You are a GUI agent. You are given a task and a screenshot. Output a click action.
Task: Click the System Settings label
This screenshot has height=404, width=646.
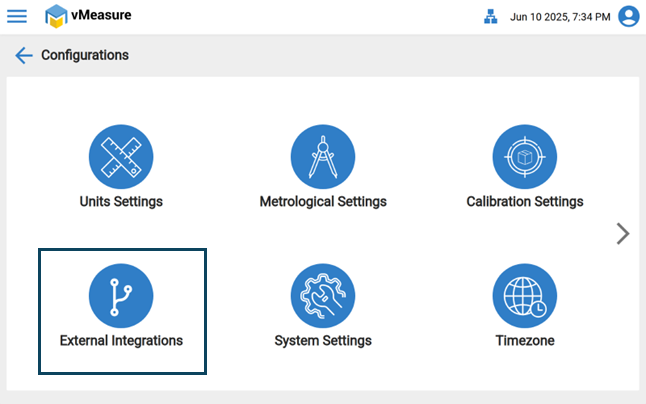pyautogui.click(x=322, y=341)
